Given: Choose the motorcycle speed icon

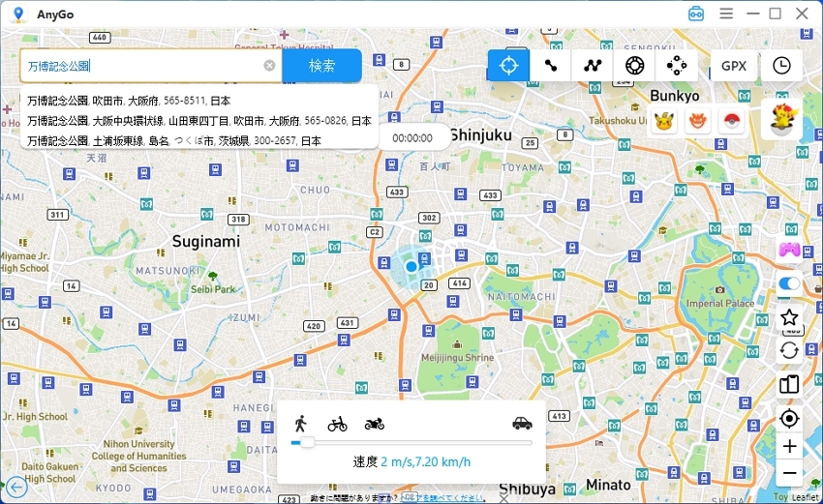Looking at the screenshot, I should [x=375, y=424].
